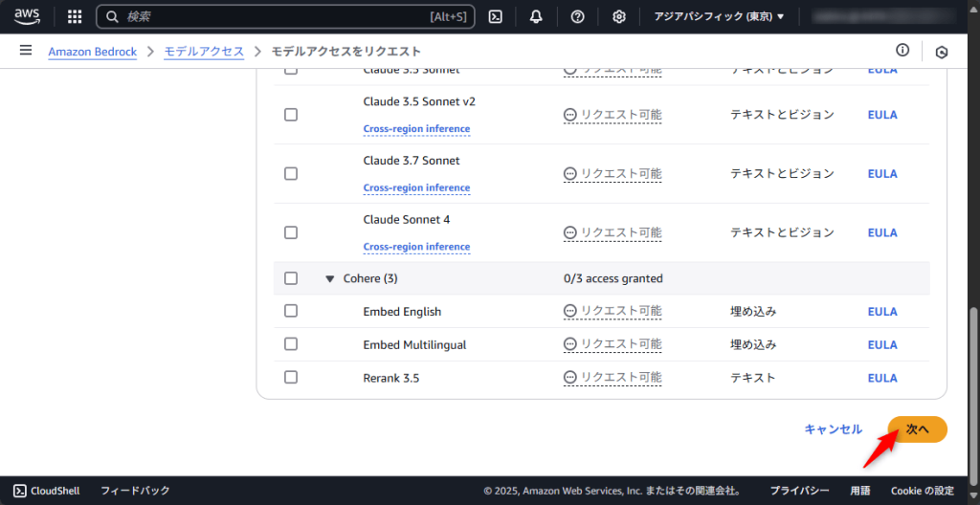This screenshot has height=505, width=980.
Task: Focus the 検索 search field
Action: pyautogui.click(x=285, y=17)
